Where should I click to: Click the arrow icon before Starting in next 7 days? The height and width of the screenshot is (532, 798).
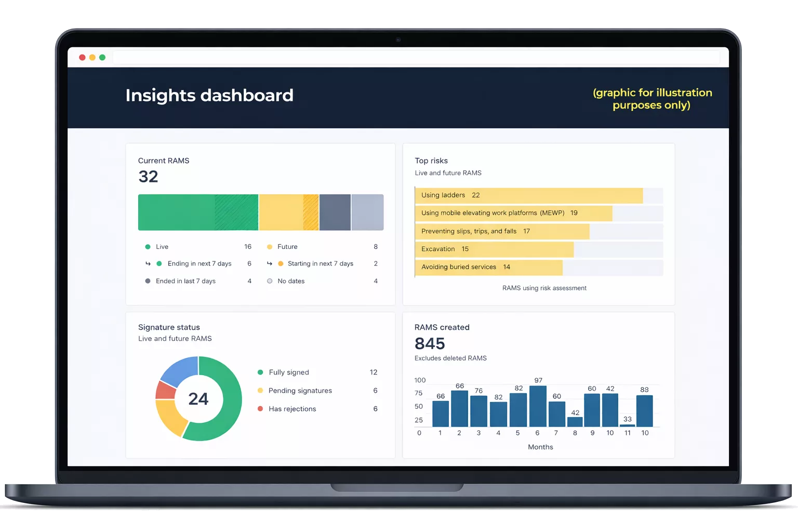point(270,264)
